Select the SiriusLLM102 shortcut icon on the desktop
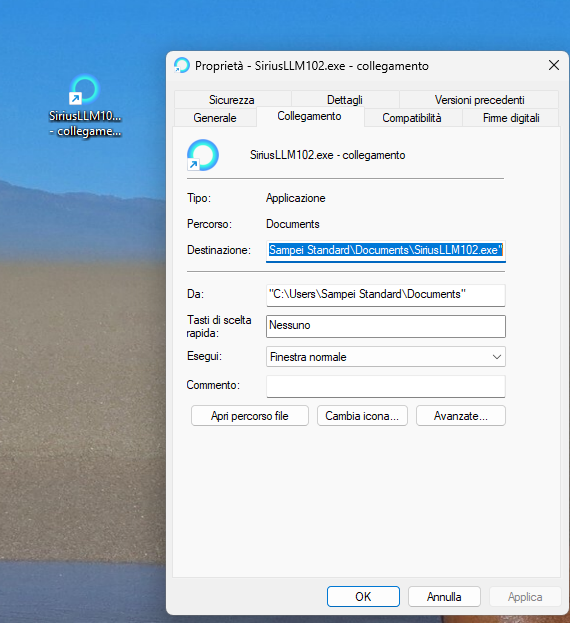Viewport: 570px width, 623px height. (x=84, y=91)
